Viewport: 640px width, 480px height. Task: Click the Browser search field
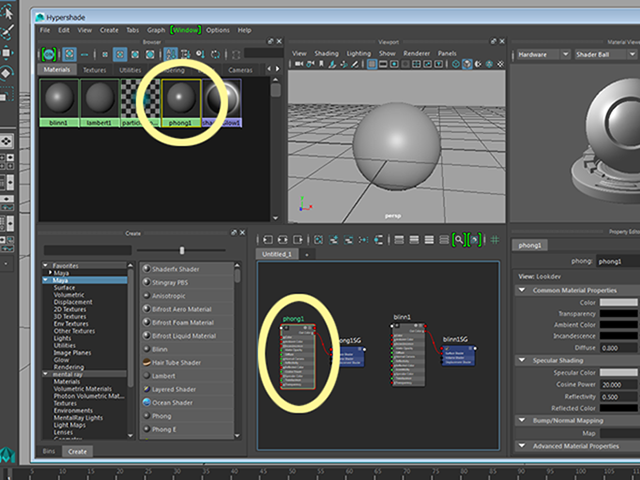(x=264, y=53)
